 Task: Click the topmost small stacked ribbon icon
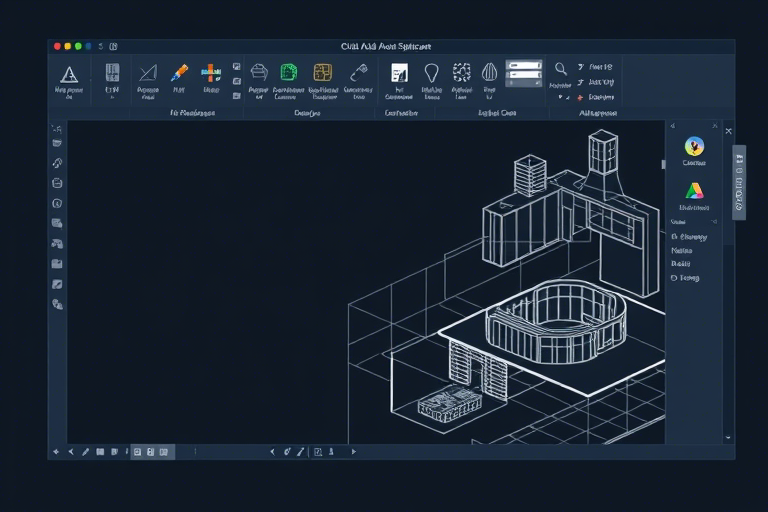[237, 67]
